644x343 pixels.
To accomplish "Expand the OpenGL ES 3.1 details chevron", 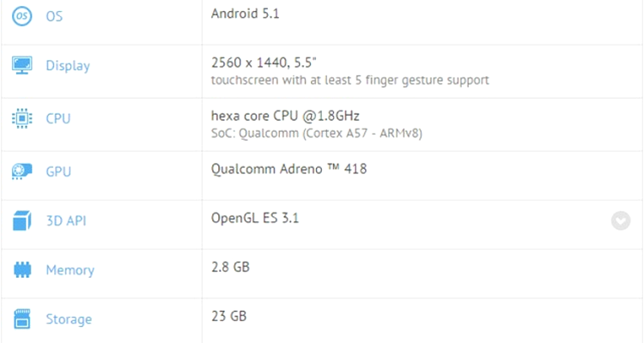I will coord(621,220).
